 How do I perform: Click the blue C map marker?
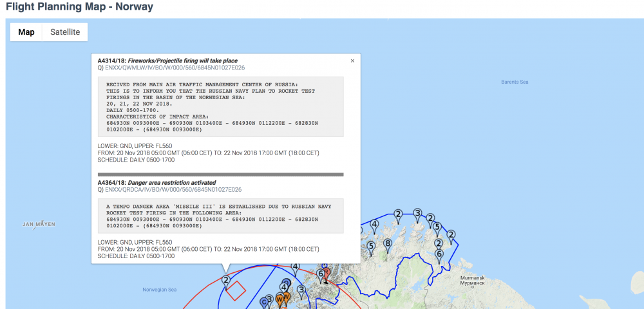click(x=263, y=301)
